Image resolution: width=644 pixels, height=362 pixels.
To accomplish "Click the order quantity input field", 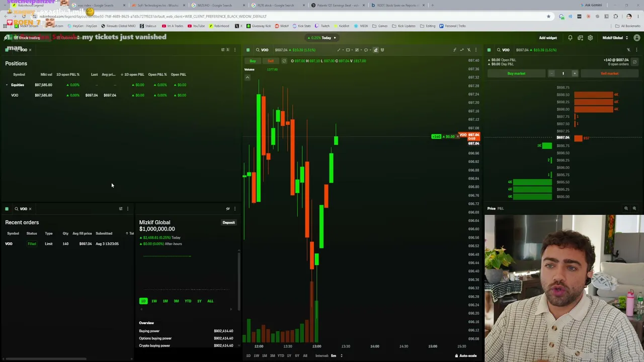I will click(x=563, y=73).
